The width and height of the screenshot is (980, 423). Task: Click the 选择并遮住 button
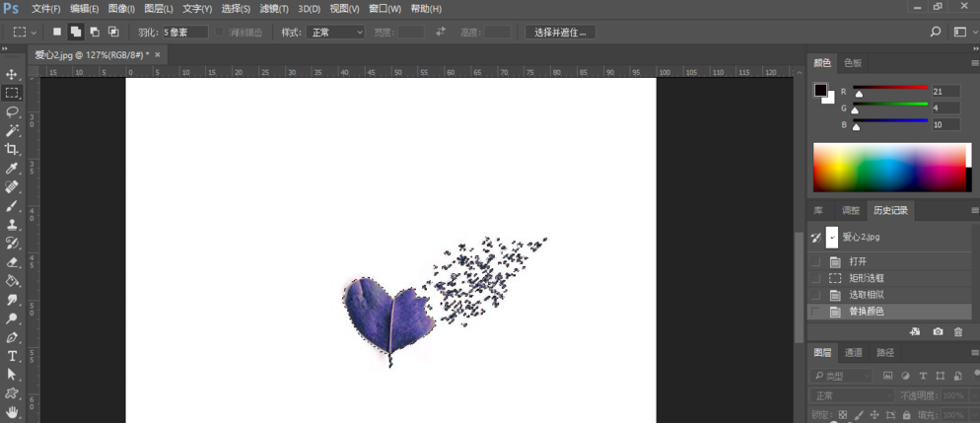click(x=560, y=32)
